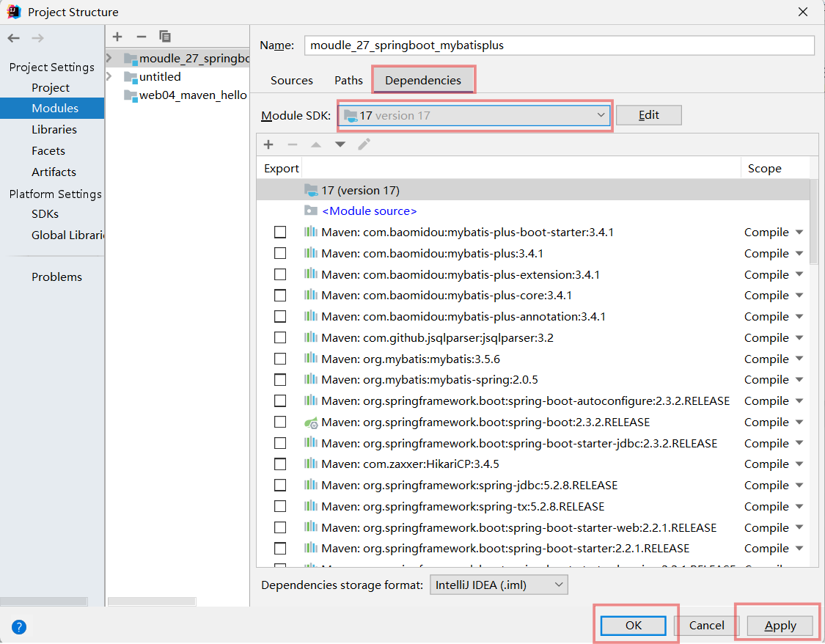Click library icon of jsqlparser:3.2
This screenshot has width=825, height=644.
311,337
